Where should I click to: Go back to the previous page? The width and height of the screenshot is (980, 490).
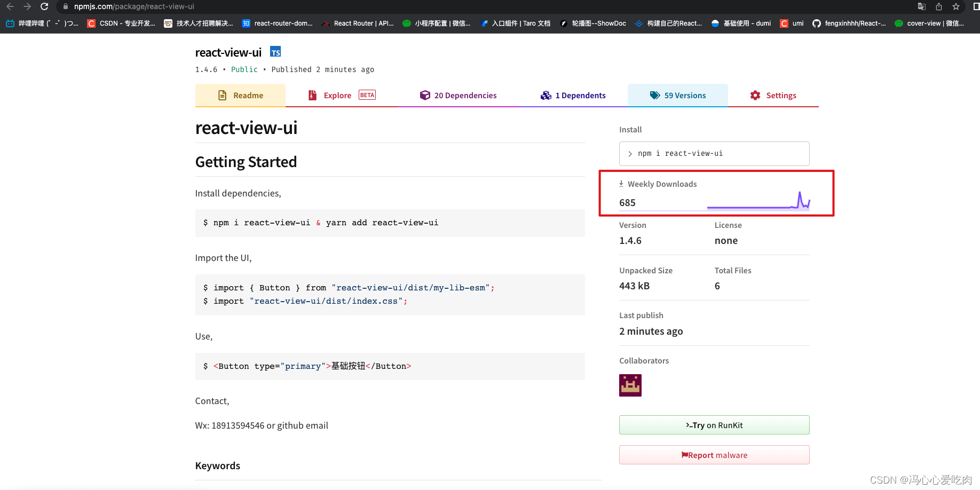[x=10, y=6]
